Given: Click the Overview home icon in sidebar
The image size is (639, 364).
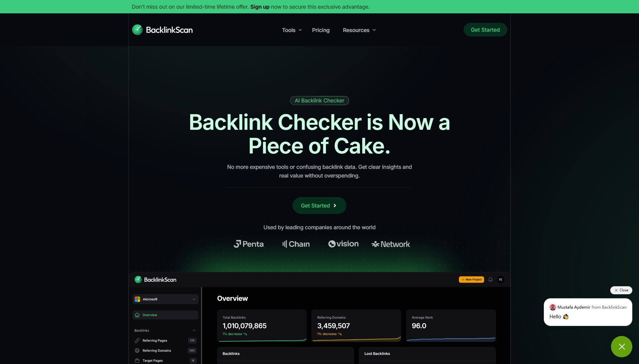Looking at the screenshot, I should pos(137,315).
